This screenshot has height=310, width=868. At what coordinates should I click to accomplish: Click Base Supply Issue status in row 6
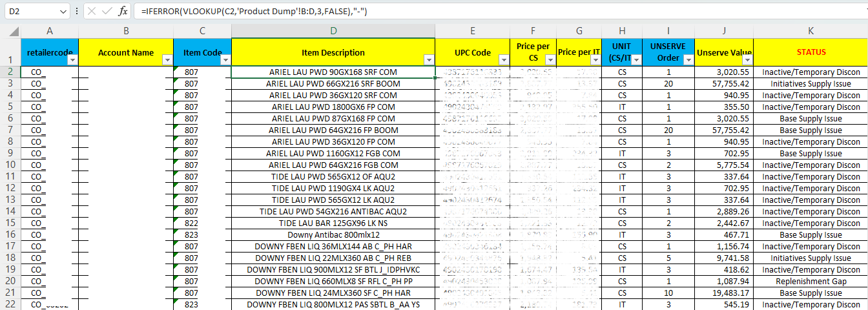[811, 118]
